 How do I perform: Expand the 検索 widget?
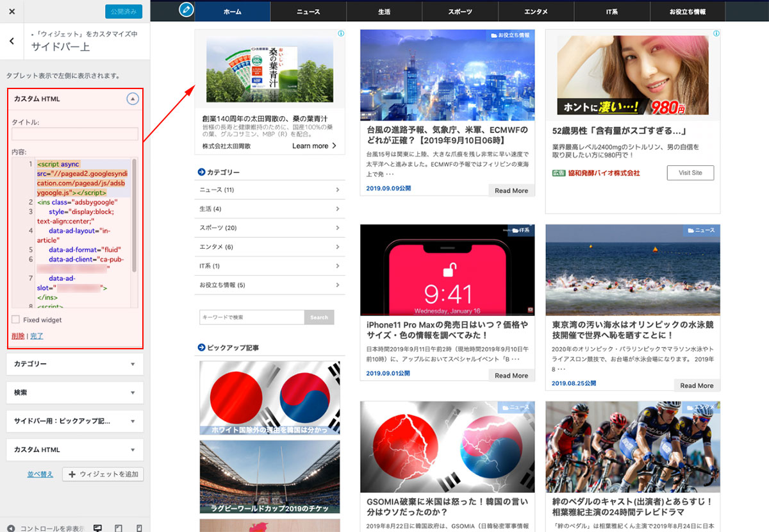click(x=75, y=392)
